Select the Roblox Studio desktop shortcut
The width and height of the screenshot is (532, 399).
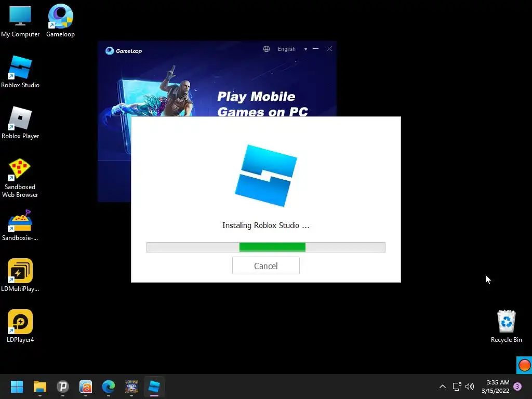pos(20,72)
